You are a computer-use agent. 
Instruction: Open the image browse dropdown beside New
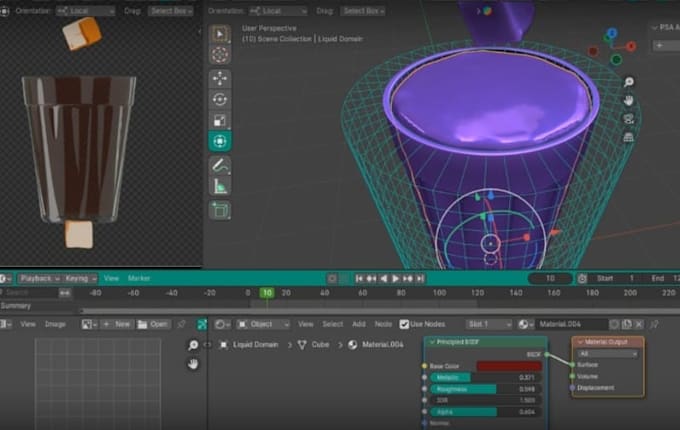point(89,324)
